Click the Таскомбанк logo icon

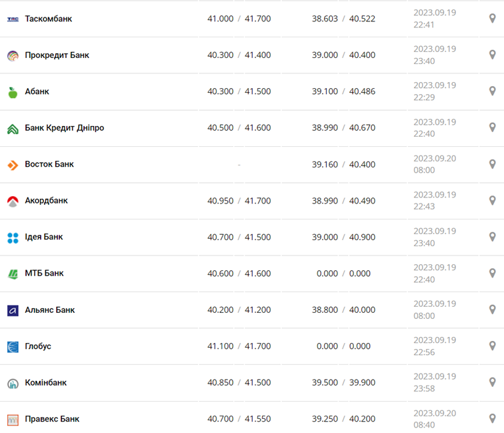13,19
